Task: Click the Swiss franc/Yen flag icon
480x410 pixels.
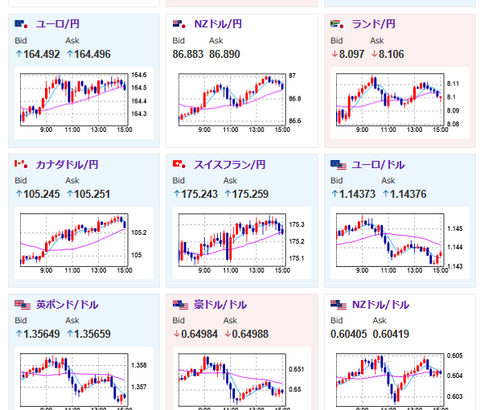Action: point(179,164)
